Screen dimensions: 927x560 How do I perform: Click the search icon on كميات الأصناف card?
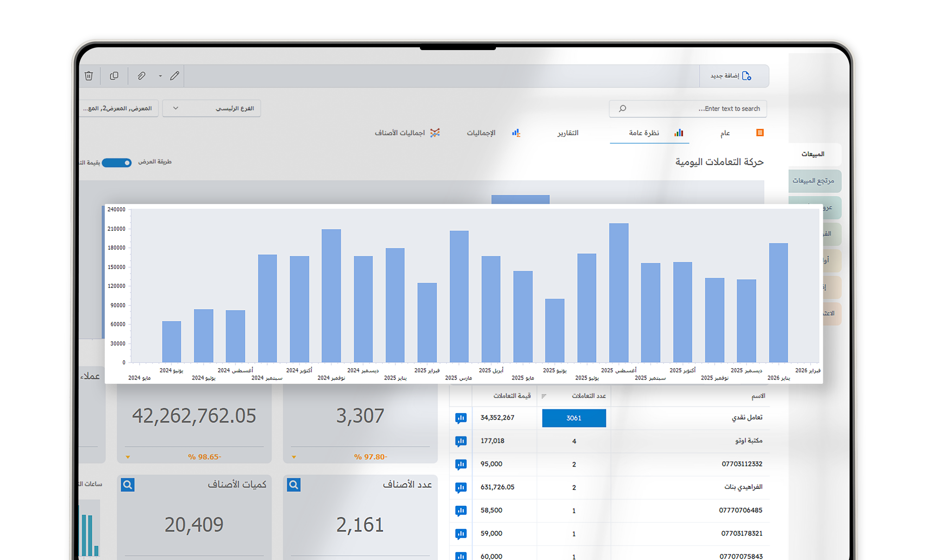(x=127, y=485)
